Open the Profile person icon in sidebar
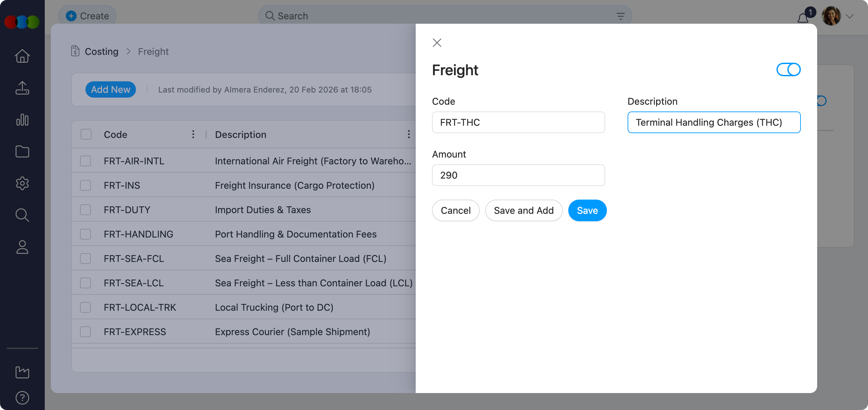This screenshot has height=410, width=868. pyautogui.click(x=22, y=247)
